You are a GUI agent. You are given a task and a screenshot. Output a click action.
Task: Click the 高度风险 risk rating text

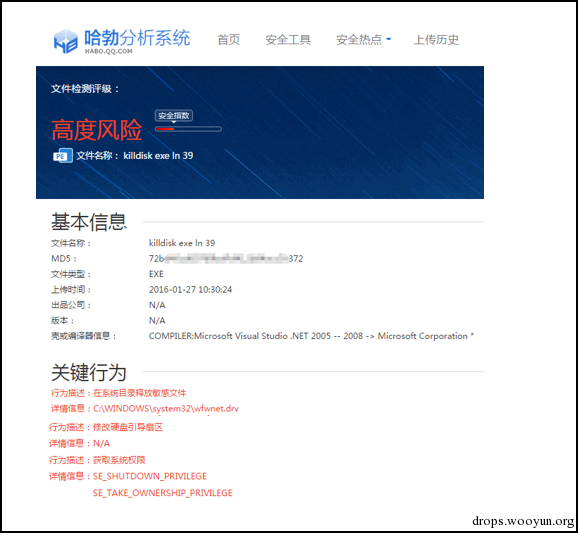tap(97, 130)
